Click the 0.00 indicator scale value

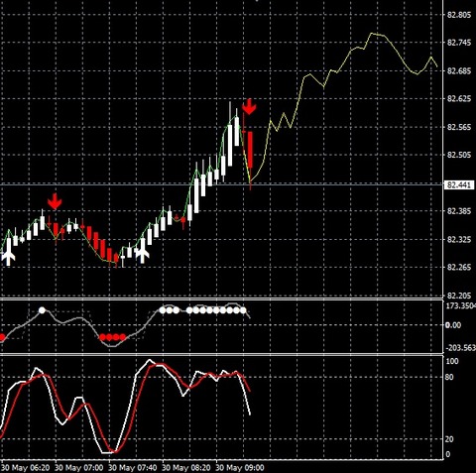click(x=453, y=325)
